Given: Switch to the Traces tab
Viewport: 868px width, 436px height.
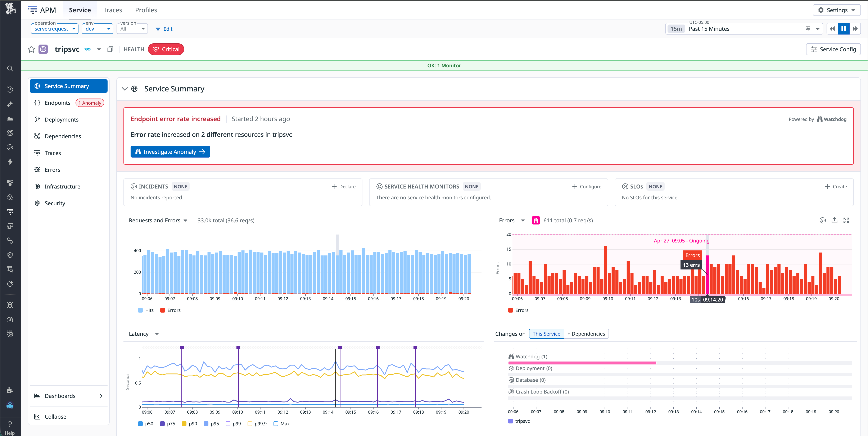Looking at the screenshot, I should coord(113,10).
